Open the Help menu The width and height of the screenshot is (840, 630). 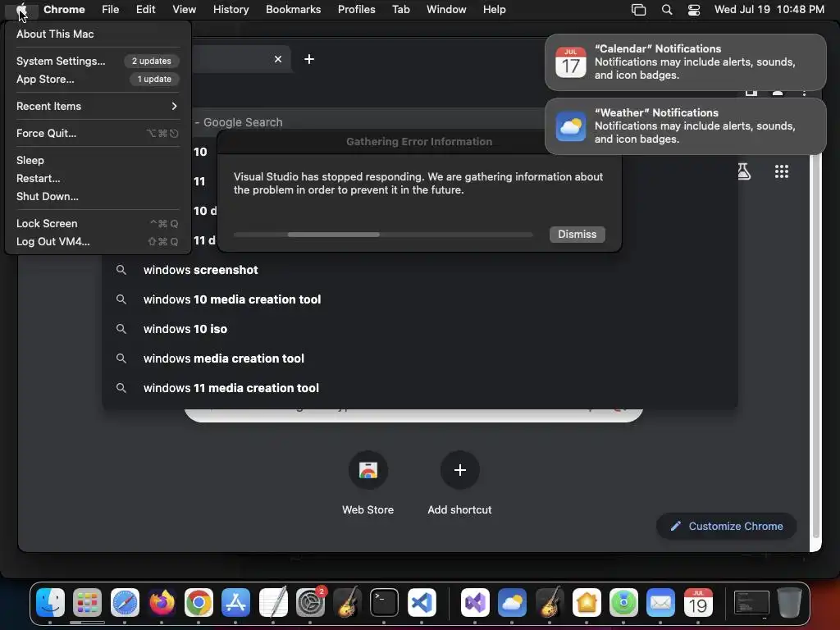pyautogui.click(x=494, y=9)
